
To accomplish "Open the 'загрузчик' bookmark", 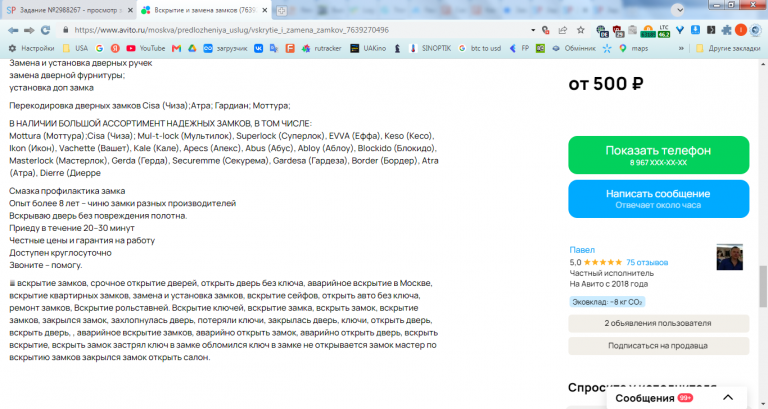I will click(225, 48).
